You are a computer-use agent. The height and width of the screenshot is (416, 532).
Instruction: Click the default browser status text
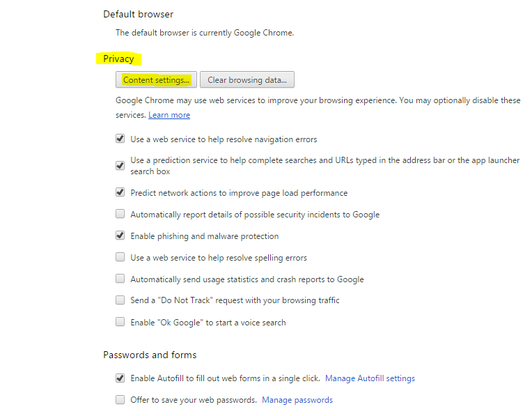(x=205, y=32)
